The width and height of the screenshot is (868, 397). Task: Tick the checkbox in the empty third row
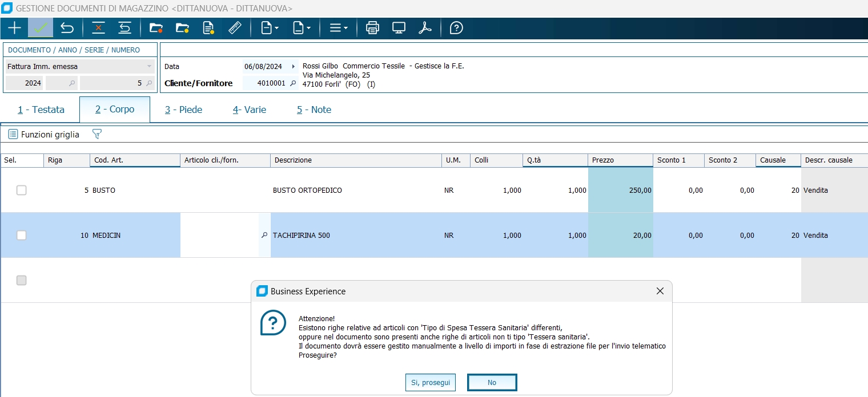click(x=21, y=280)
